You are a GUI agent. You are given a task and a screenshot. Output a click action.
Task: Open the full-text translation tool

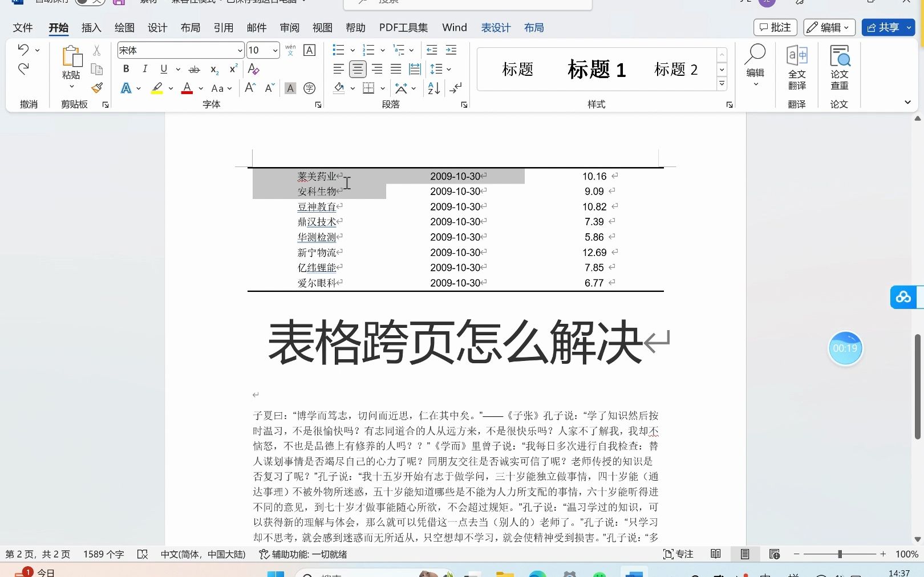797,67
